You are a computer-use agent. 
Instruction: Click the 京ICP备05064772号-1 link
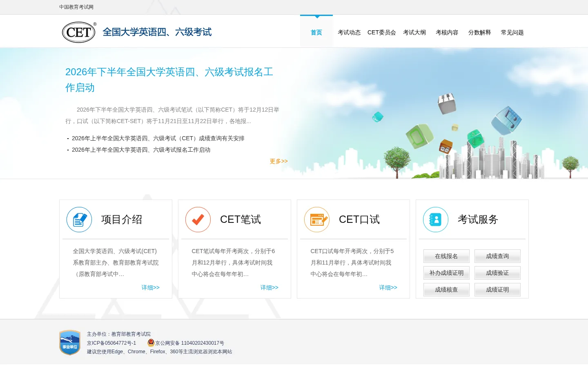[x=111, y=343]
